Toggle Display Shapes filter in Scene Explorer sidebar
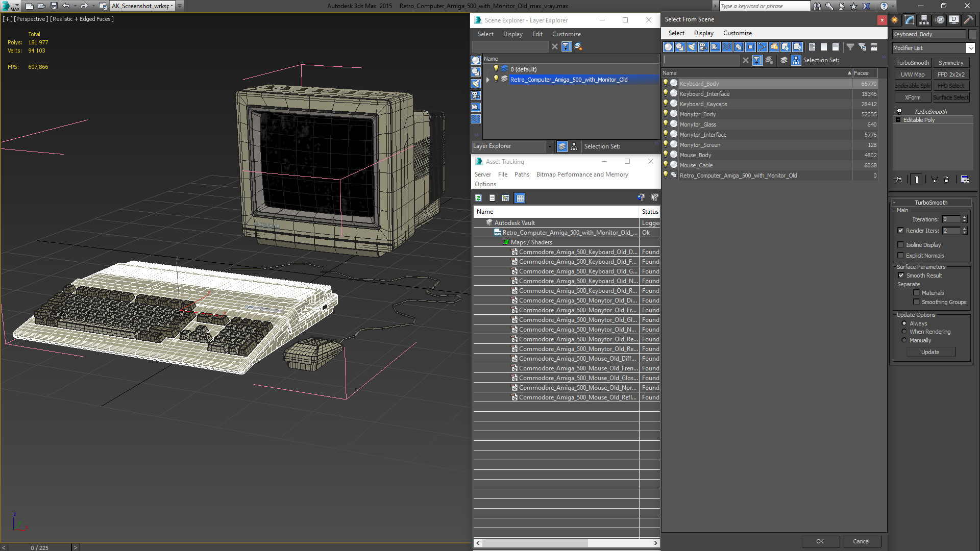The width and height of the screenshot is (980, 551). click(x=476, y=72)
